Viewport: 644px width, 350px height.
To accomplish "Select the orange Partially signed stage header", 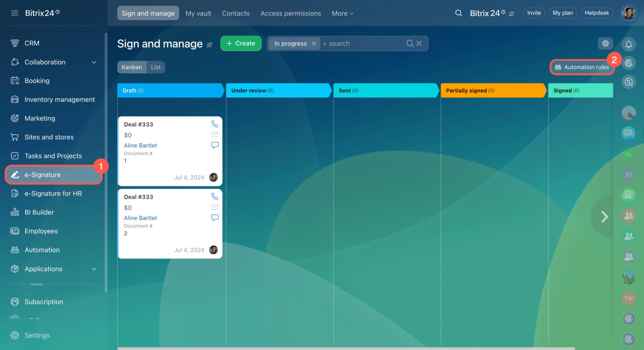I will point(492,91).
